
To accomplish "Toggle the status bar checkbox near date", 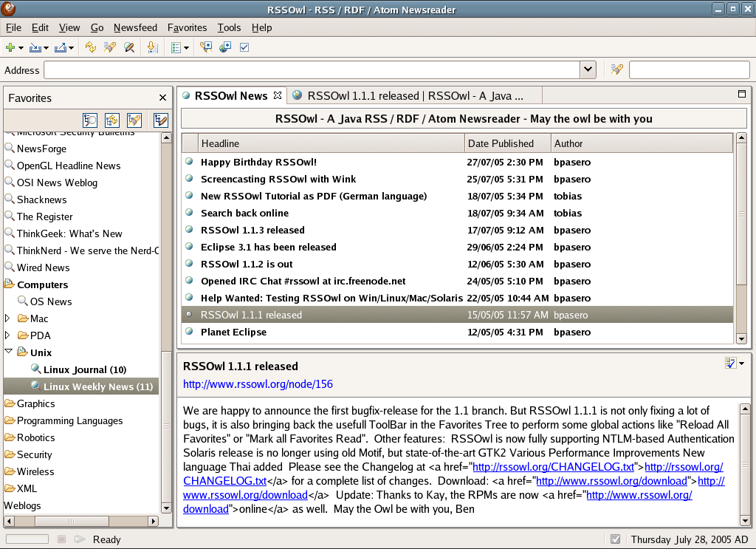I will click(x=616, y=539).
